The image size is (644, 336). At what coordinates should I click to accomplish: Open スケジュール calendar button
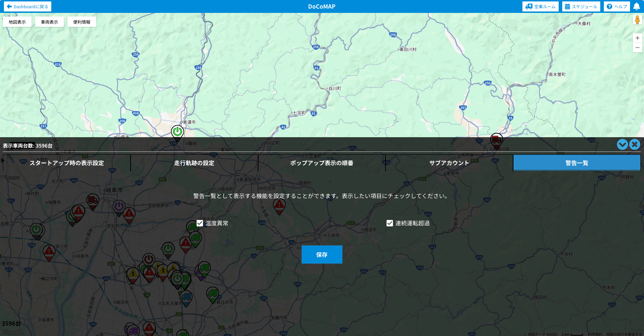tap(581, 6)
